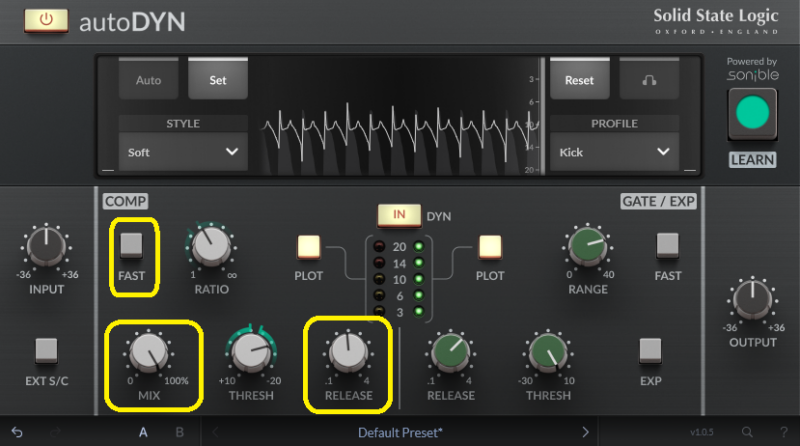The height and width of the screenshot is (446, 800).
Task: Go to next preset arrow
Action: [585, 432]
